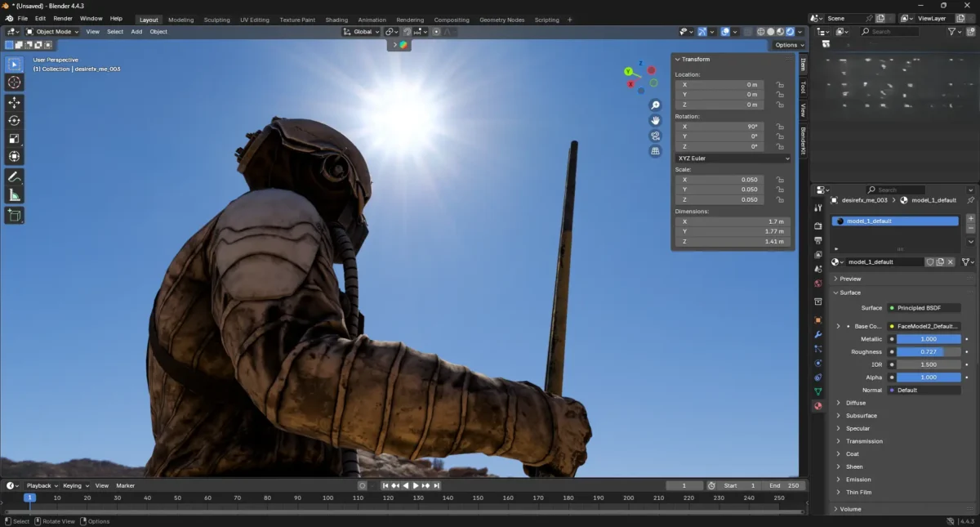Expand the Emission section

coord(858,480)
